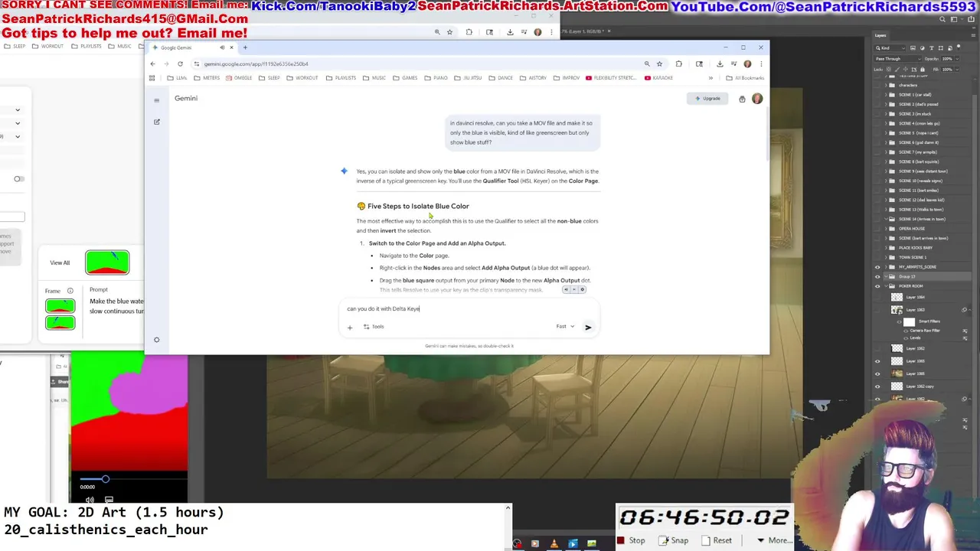Open Gemini main menu hamburger icon
980x551 pixels.
point(157,100)
